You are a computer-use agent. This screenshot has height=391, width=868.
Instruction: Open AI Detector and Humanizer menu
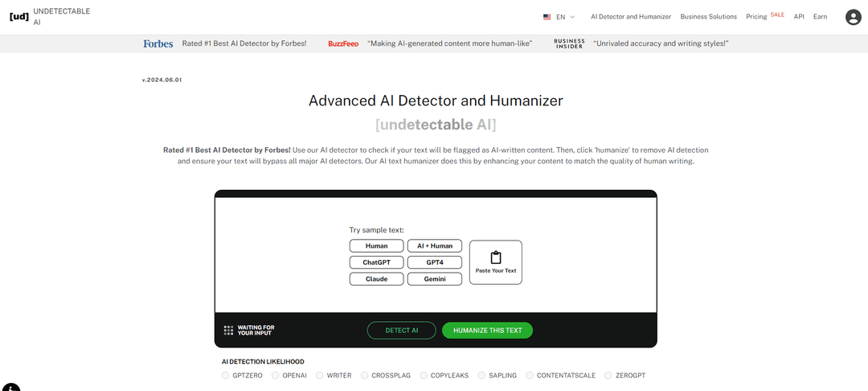(631, 17)
